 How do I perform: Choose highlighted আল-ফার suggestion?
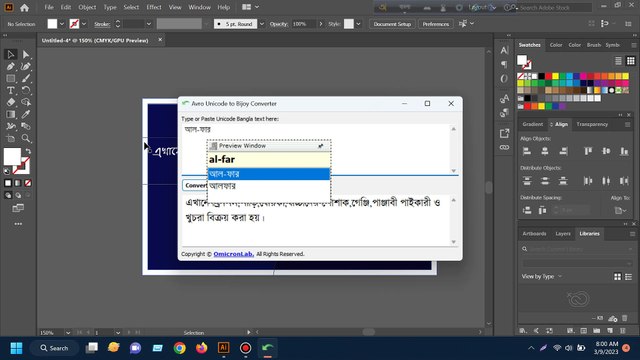tap(269, 174)
